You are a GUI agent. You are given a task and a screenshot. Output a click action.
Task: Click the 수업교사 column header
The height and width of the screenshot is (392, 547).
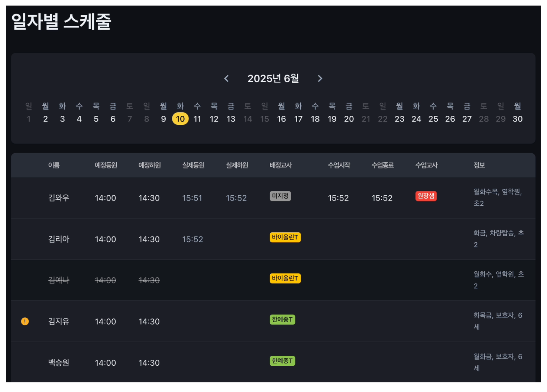coord(426,165)
